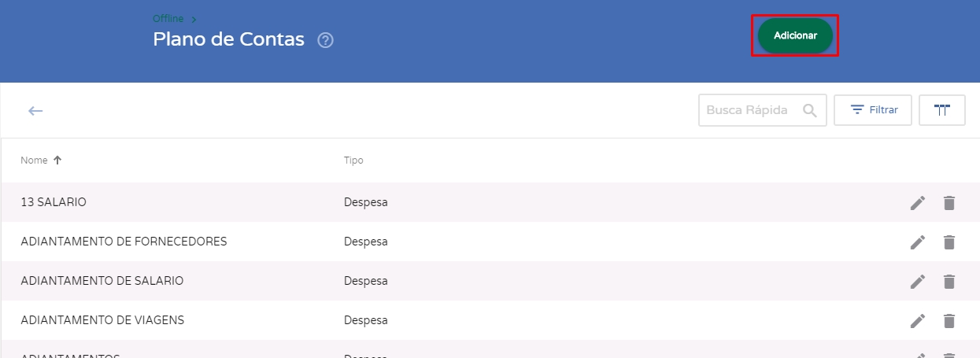Edit ADIANTAMENTO DE SALARIO entry
This screenshot has height=358, width=980.
pyautogui.click(x=917, y=281)
